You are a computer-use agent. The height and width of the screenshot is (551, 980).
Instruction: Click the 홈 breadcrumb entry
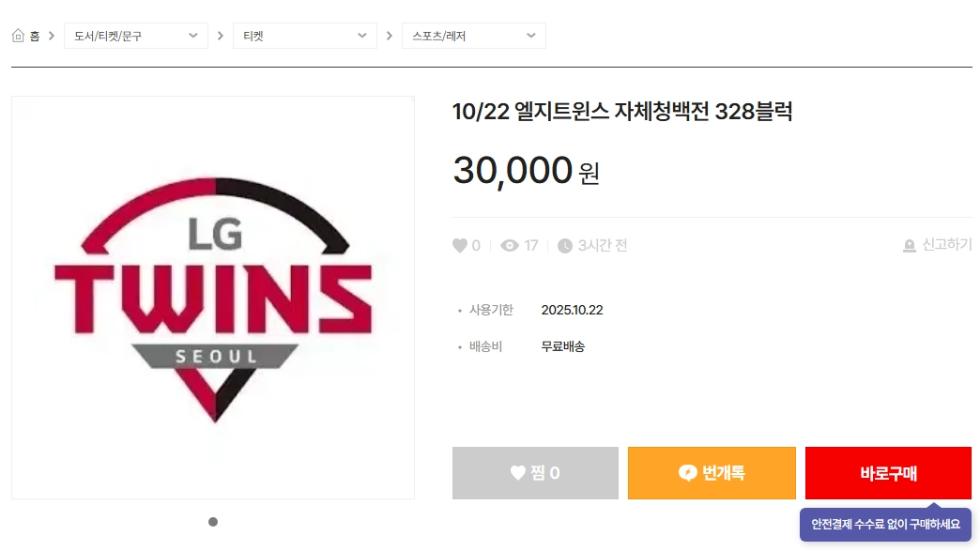tap(35, 34)
